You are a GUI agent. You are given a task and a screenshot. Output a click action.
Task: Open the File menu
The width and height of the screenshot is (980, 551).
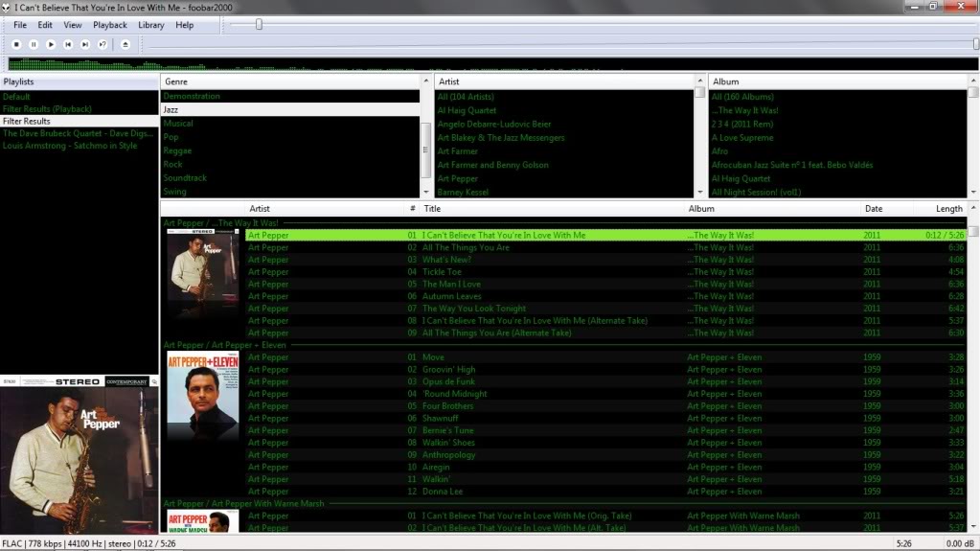click(x=20, y=25)
